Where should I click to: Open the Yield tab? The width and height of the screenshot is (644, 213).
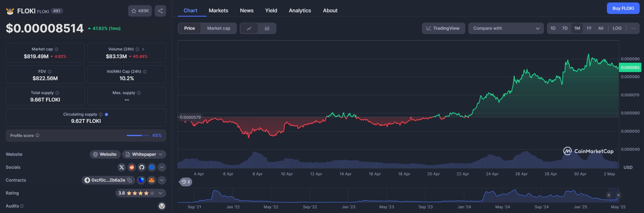tap(271, 11)
